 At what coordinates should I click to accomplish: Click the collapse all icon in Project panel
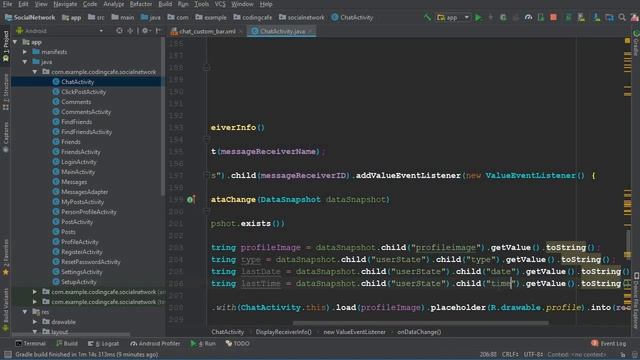pos(130,31)
